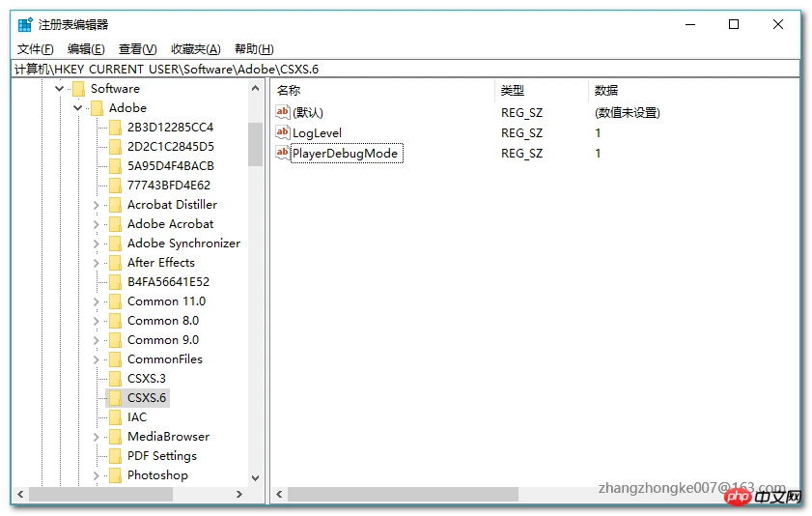Expand the Common 8.0 key
This screenshot has width=812, height=516.
pyautogui.click(x=96, y=321)
